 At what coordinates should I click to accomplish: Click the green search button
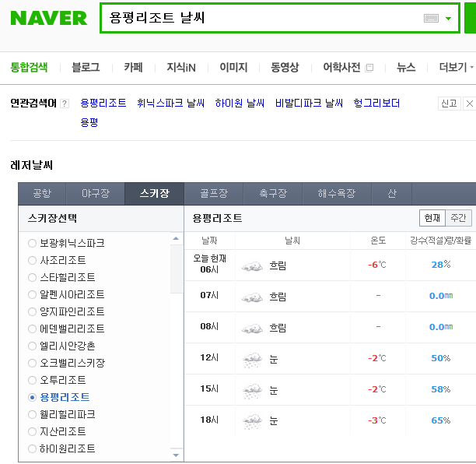pyautogui.click(x=471, y=18)
